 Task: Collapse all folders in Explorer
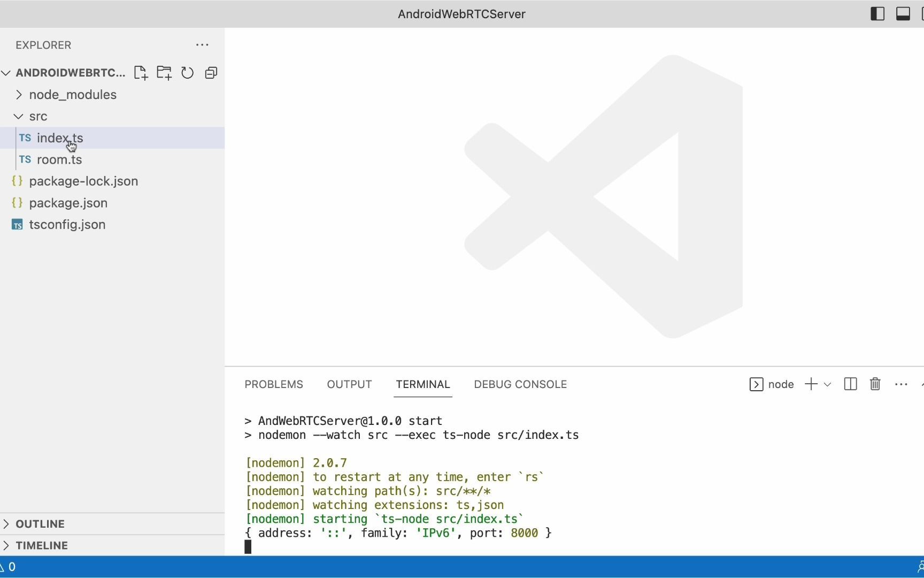point(211,73)
